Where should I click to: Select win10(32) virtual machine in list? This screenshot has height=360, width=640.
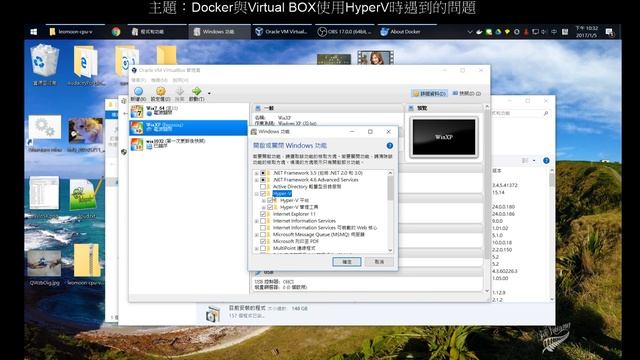[189, 144]
